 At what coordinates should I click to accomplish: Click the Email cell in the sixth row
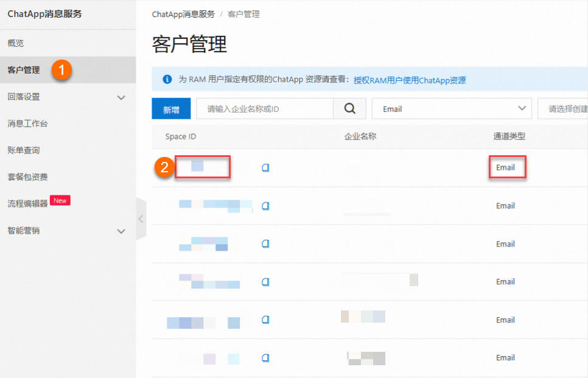pos(505,358)
